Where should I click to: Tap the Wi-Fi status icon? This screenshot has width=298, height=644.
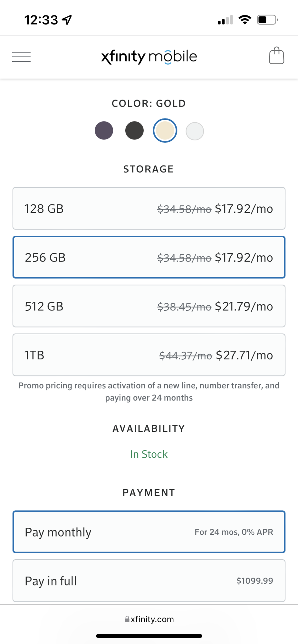(245, 20)
